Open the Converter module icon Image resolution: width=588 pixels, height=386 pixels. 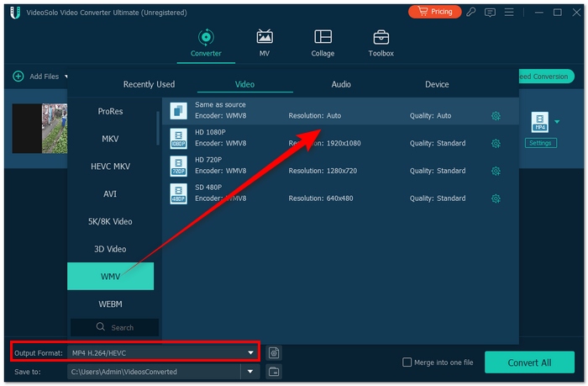point(206,38)
